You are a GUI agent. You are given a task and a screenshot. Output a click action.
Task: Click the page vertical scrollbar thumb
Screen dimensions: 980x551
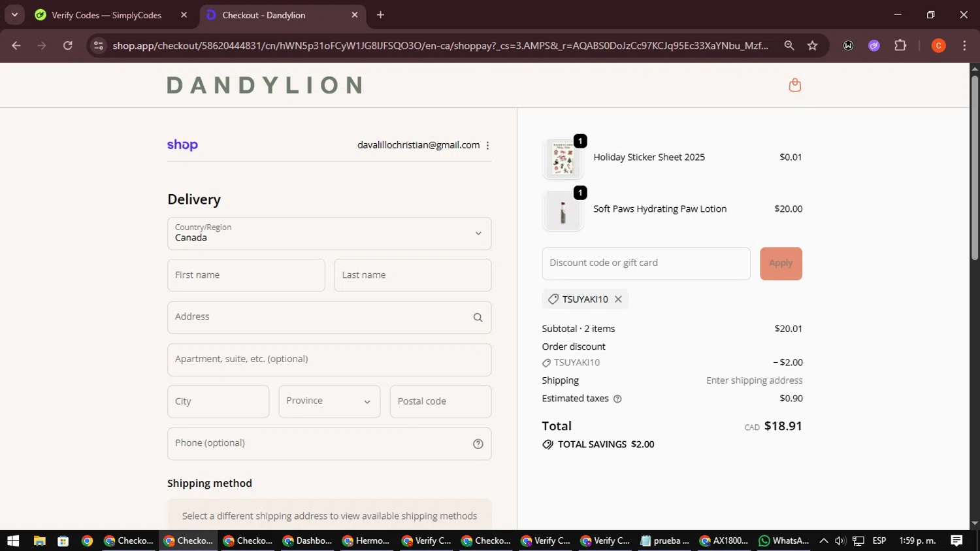pos(975,168)
